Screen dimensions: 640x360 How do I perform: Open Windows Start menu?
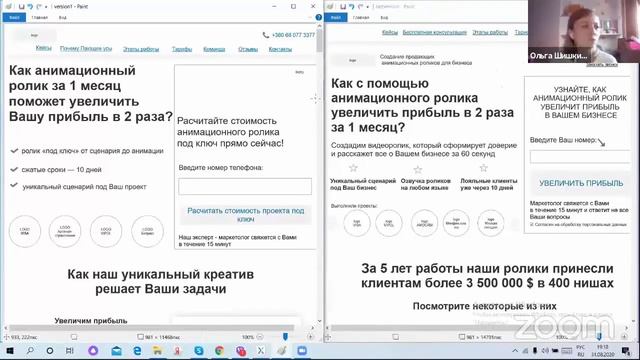point(10,351)
